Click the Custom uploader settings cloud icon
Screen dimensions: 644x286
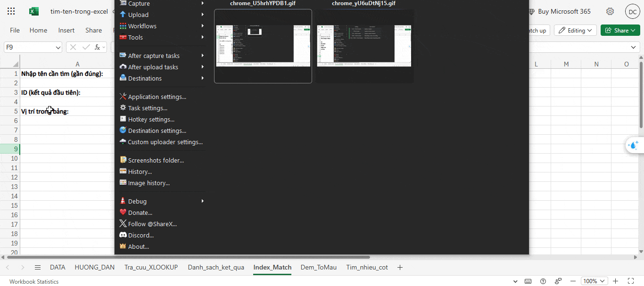point(123,142)
